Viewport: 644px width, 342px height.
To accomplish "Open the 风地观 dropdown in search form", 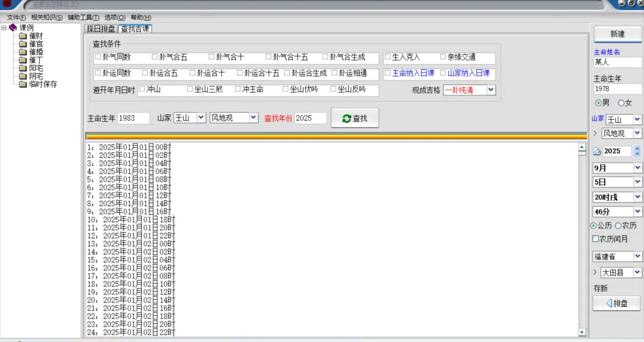I will point(253,118).
